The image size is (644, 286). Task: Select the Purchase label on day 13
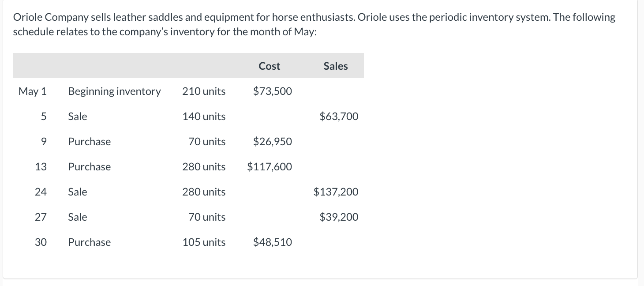89,167
